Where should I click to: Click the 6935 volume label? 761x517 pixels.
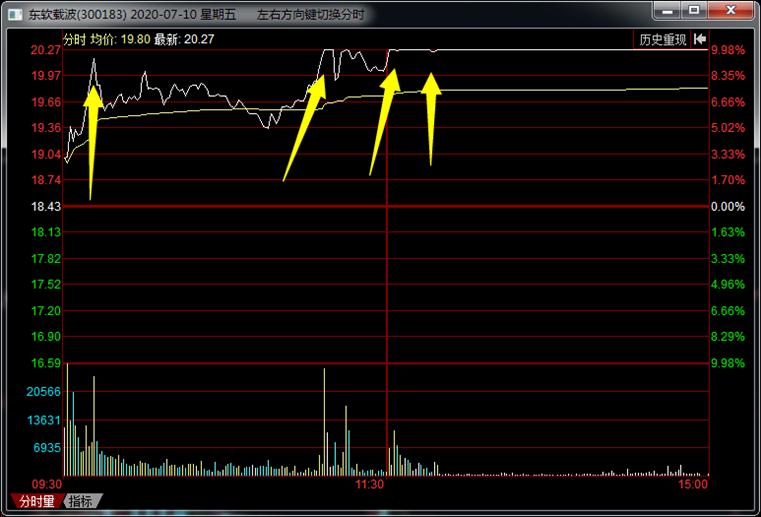tap(47, 448)
